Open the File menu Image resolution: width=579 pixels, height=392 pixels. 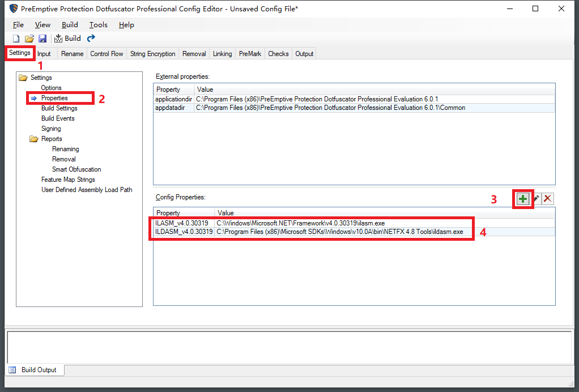click(x=18, y=25)
